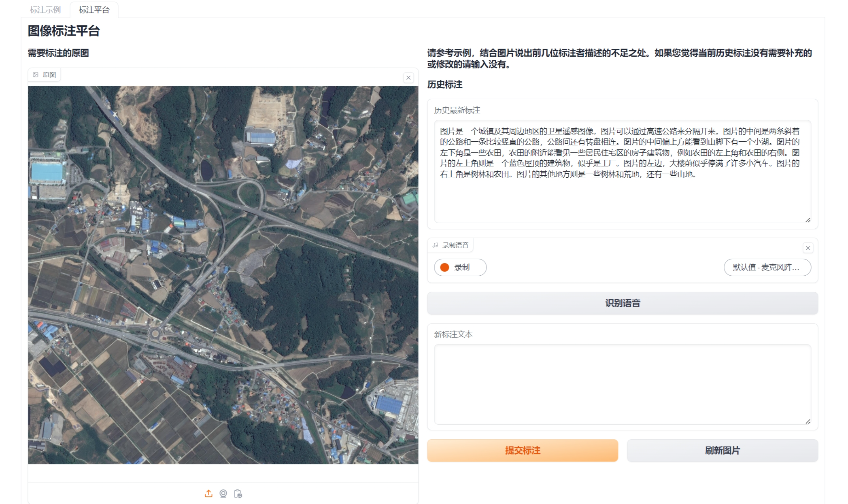The image size is (848, 504).
Task: Click the resize handle of 历史最新标注 box
Action: tap(808, 219)
